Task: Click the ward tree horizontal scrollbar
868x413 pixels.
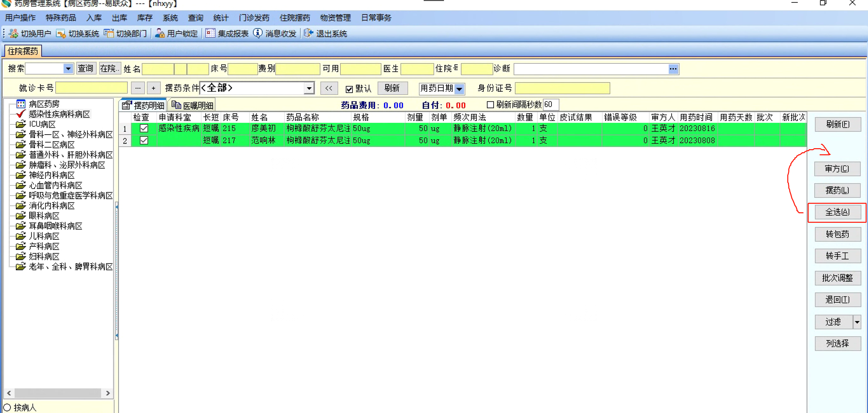Action: coord(58,393)
